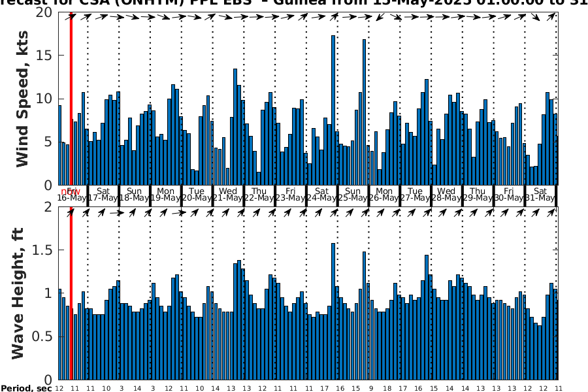Select the 'Fri 30-May' date label
The width and height of the screenshot is (588, 392).
(508, 194)
